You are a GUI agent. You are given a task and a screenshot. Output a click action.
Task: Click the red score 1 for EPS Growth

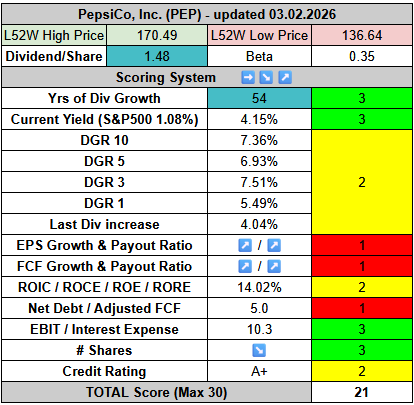tap(362, 246)
